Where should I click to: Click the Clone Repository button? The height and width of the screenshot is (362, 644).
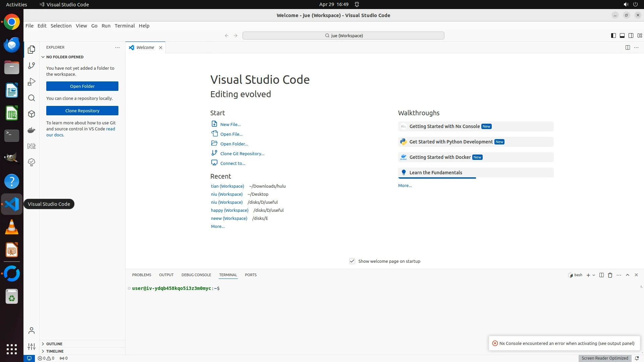coord(82,111)
